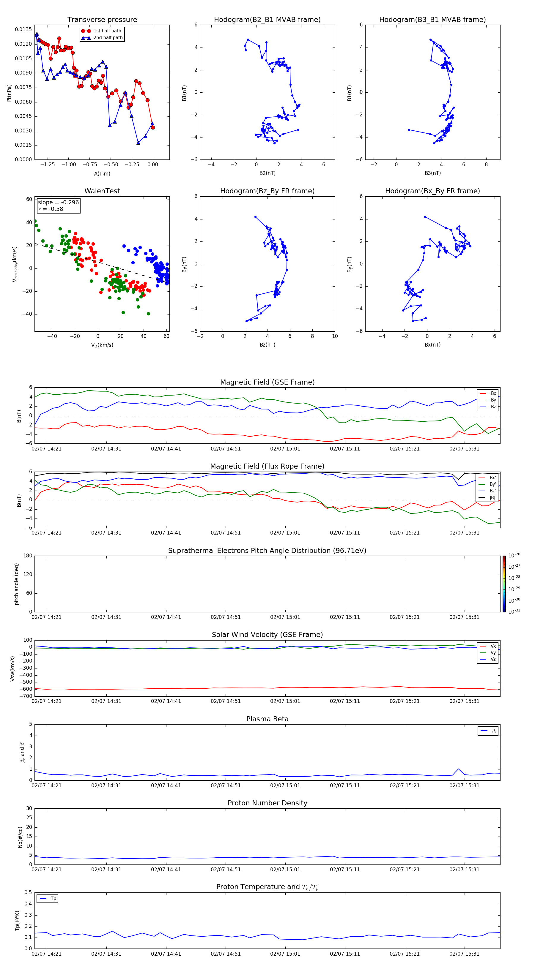
Task: Click '02/07 15:01' tick under GSE field plot
Action: click(x=285, y=449)
